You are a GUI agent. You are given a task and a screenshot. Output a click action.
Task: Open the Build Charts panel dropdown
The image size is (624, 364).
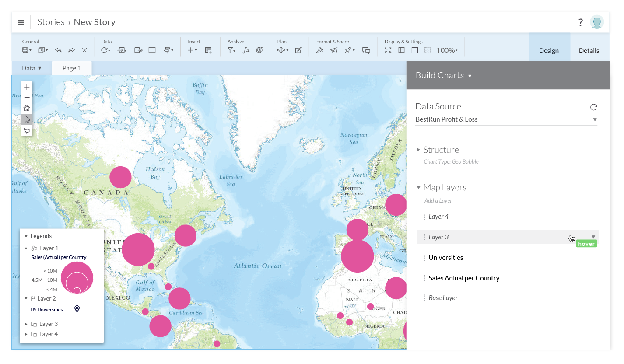(x=470, y=76)
